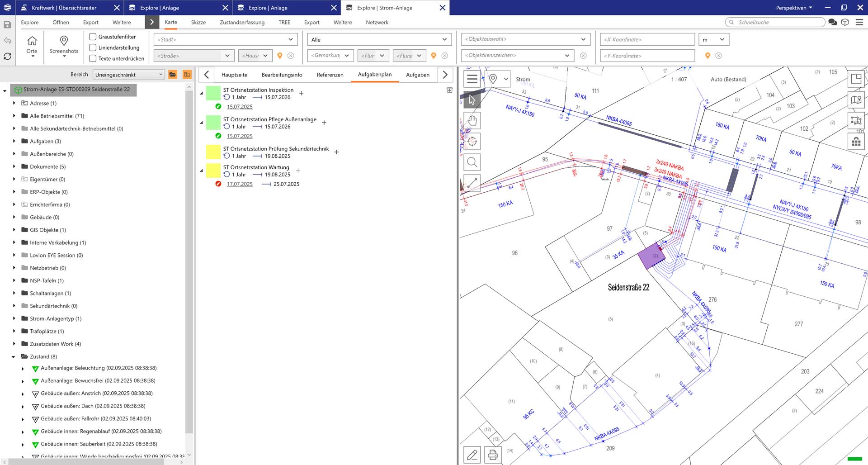
Task: Open the 17.07.2025 Wartung task link
Action: 240,184
